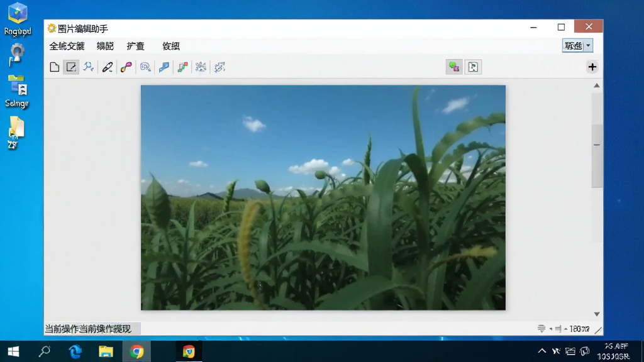
Task: Click the blue angled shape tool icon
Action: point(164,67)
